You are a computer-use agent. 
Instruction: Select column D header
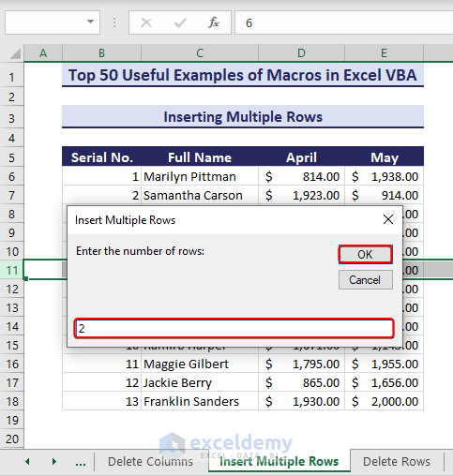coord(301,53)
